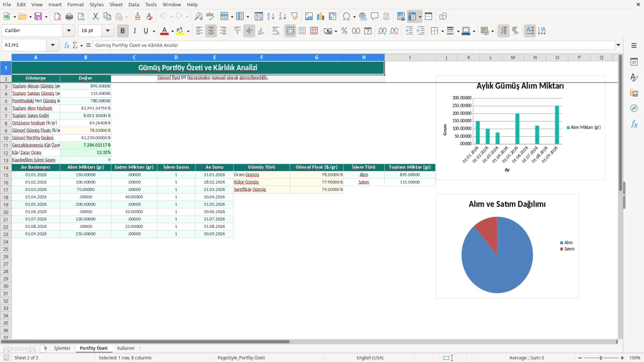Open sidebar Navigator panel
This screenshot has width=644, height=362.
634,108
